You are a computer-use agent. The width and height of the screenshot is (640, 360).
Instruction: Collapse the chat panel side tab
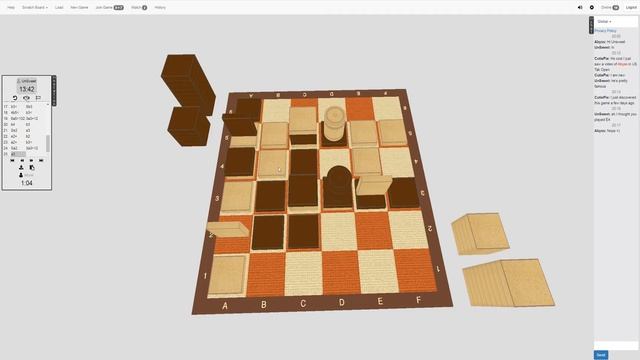(x=591, y=25)
